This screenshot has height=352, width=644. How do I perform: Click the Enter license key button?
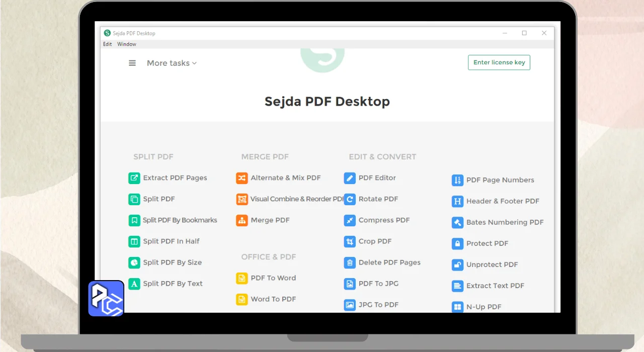[499, 62]
